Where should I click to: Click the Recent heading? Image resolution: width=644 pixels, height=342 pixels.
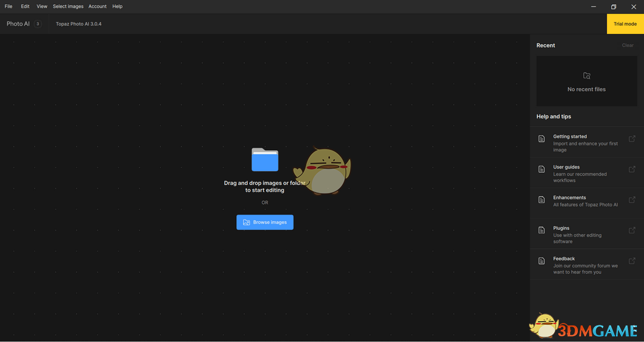[546, 45]
